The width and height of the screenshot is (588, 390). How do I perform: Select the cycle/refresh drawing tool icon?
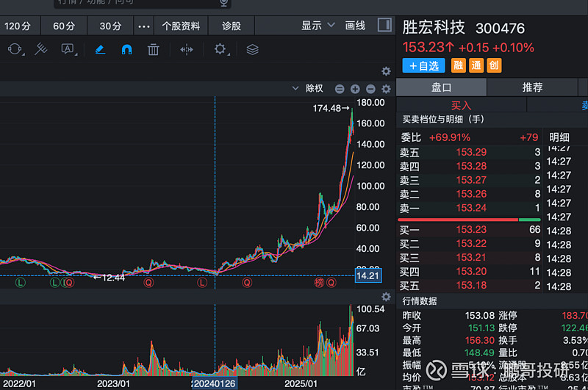[x=15, y=49]
